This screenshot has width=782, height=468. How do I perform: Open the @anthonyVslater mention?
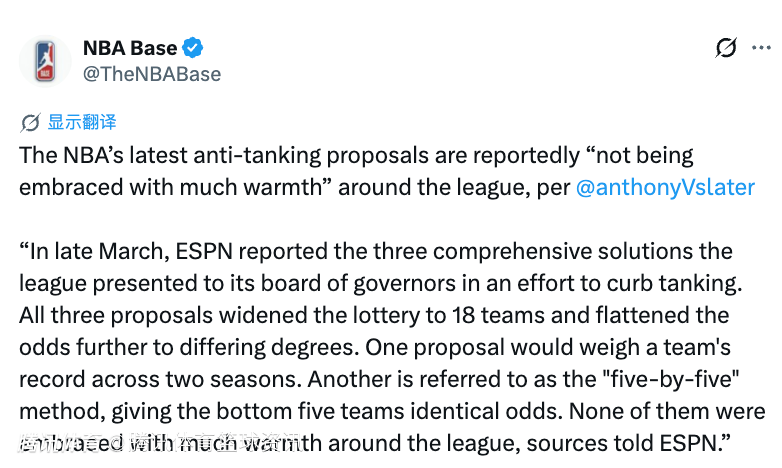pos(665,187)
